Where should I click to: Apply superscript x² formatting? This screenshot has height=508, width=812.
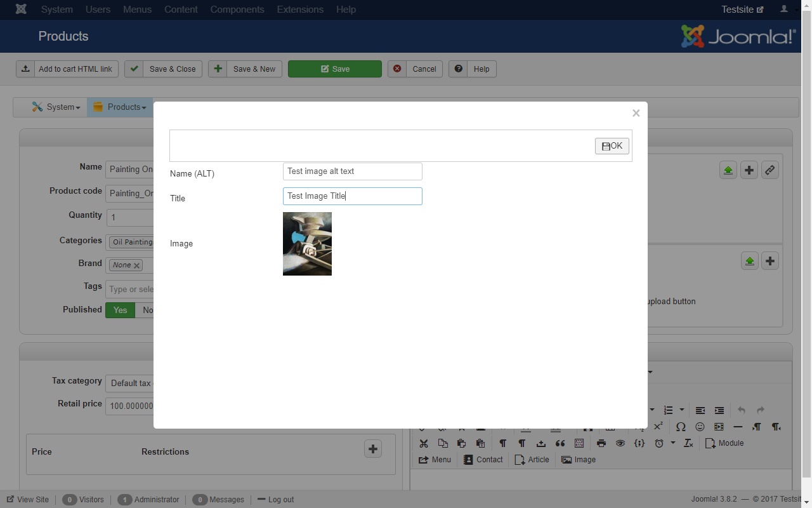pyautogui.click(x=658, y=427)
